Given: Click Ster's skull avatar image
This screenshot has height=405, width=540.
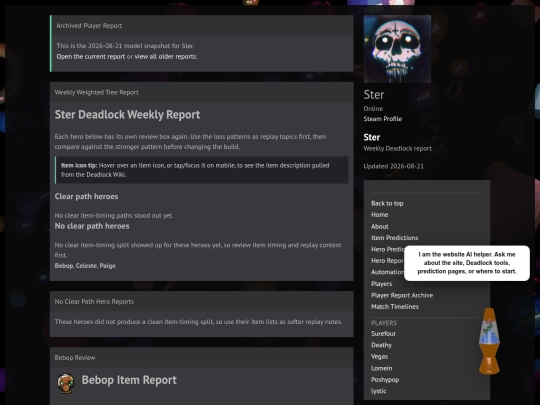Looking at the screenshot, I should (397, 49).
